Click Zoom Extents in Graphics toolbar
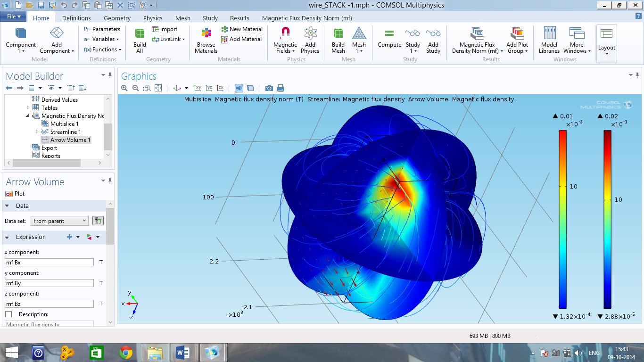 (x=158, y=88)
